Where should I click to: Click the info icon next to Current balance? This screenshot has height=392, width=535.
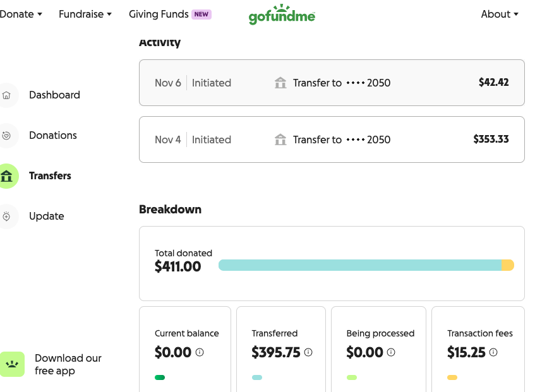tap(200, 352)
